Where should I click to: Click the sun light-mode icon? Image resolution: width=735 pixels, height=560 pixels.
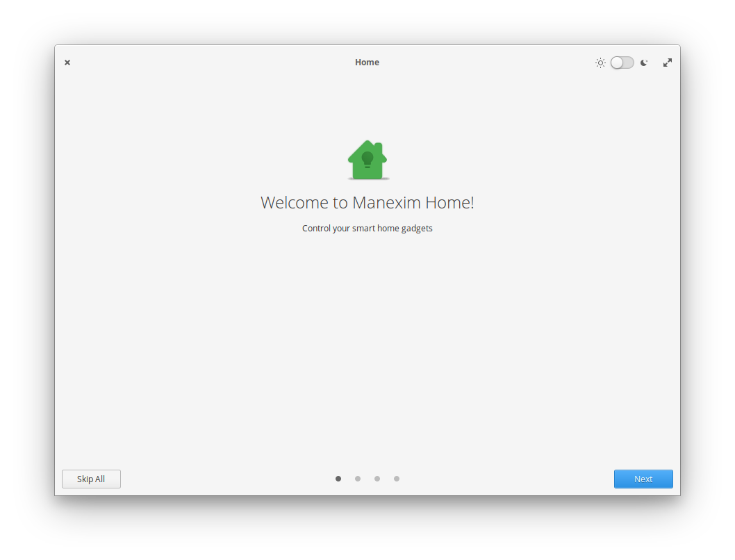[600, 63]
